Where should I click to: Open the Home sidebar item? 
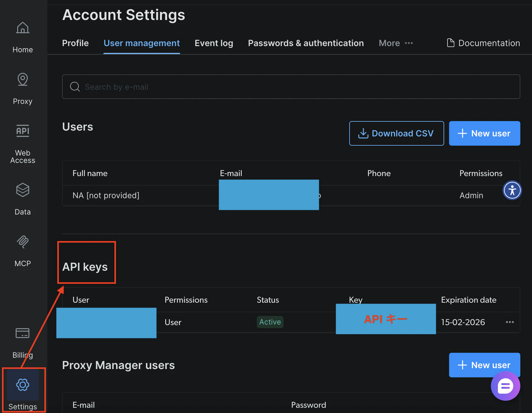tap(23, 37)
